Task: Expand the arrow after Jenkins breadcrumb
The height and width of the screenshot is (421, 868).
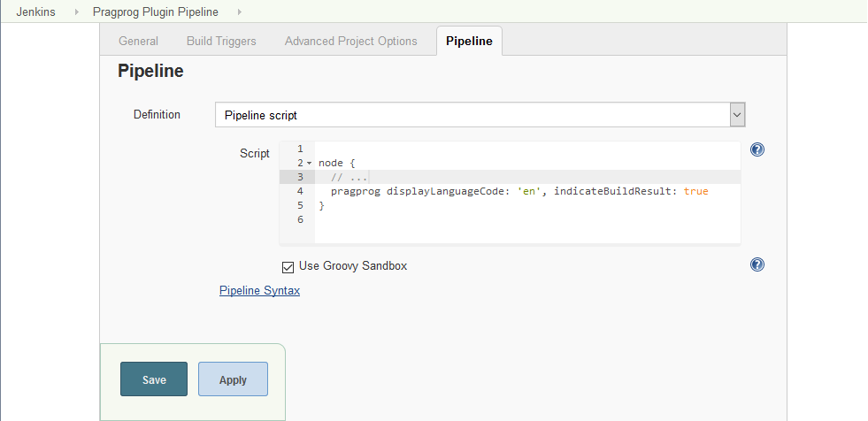Action: 75,12
